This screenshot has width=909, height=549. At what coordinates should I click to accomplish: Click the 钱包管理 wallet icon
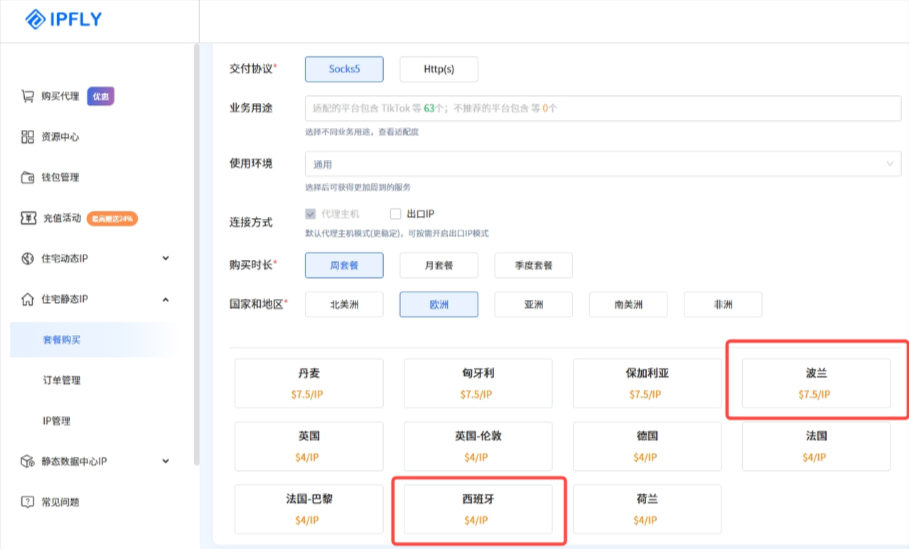point(27,177)
